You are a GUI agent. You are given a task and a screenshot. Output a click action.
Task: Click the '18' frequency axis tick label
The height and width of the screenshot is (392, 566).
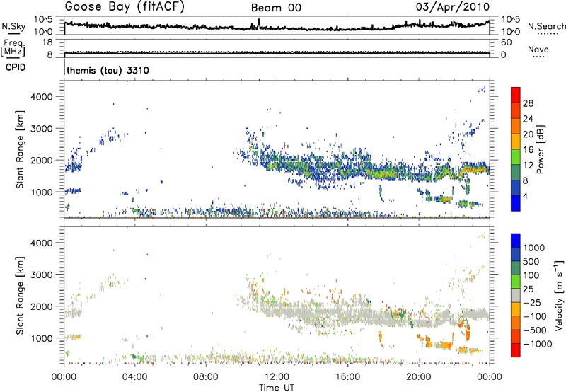pyautogui.click(x=47, y=42)
